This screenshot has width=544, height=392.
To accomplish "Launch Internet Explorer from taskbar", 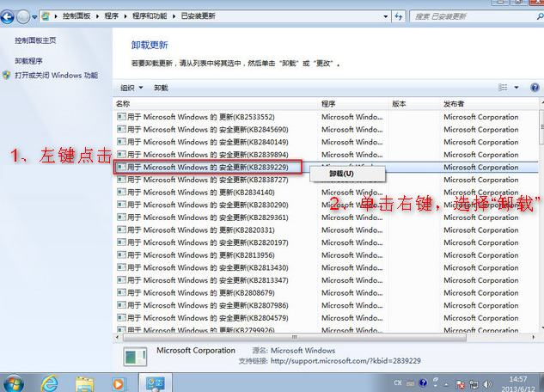I will (x=49, y=383).
